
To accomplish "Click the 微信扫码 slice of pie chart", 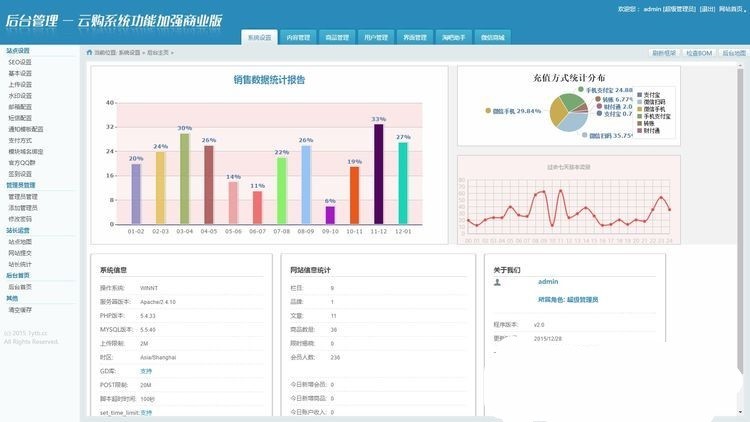I will click(x=573, y=122).
